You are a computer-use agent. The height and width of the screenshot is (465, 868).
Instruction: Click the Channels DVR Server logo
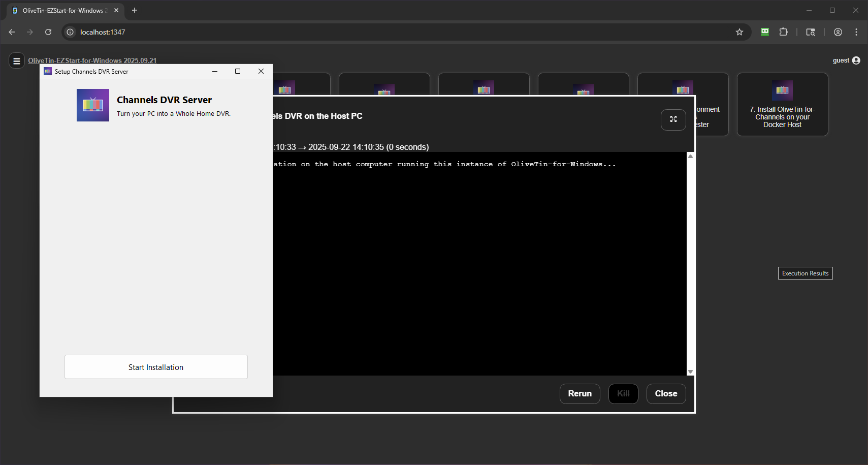(x=93, y=105)
